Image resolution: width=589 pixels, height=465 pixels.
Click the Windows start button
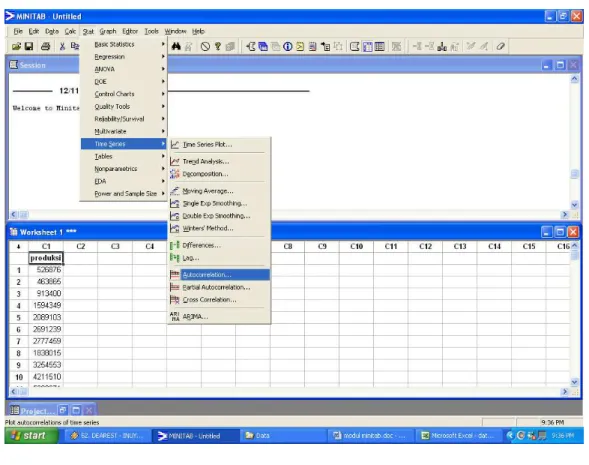pyautogui.click(x=32, y=435)
